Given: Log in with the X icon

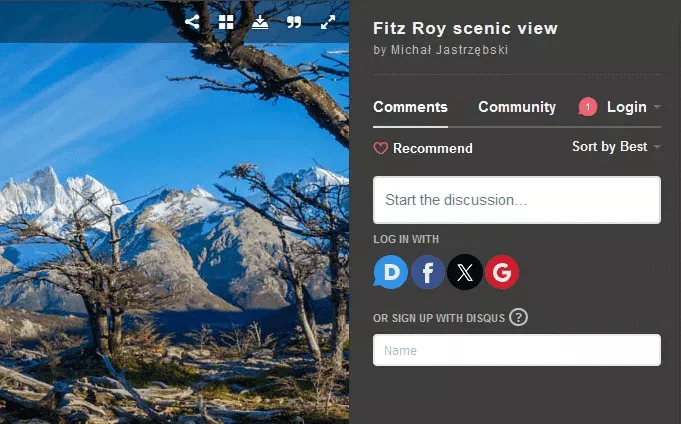Looking at the screenshot, I should (x=465, y=271).
